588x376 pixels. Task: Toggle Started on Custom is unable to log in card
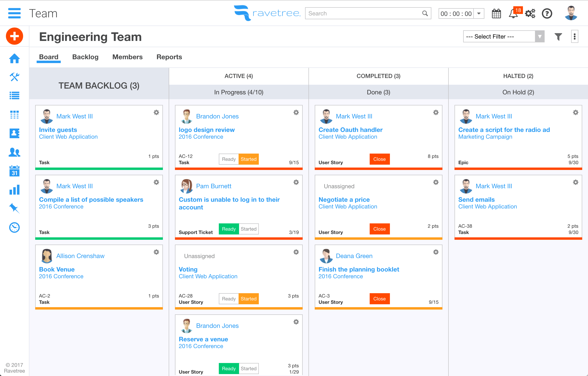248,229
